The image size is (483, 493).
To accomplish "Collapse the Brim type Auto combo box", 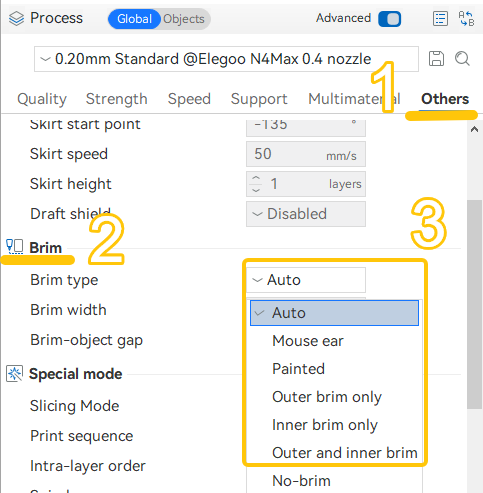I will [x=306, y=280].
